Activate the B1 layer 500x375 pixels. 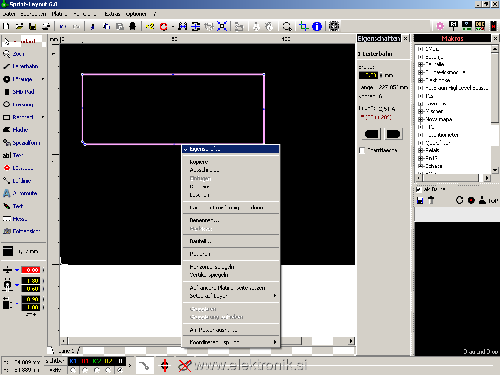pyautogui.click(x=85, y=361)
